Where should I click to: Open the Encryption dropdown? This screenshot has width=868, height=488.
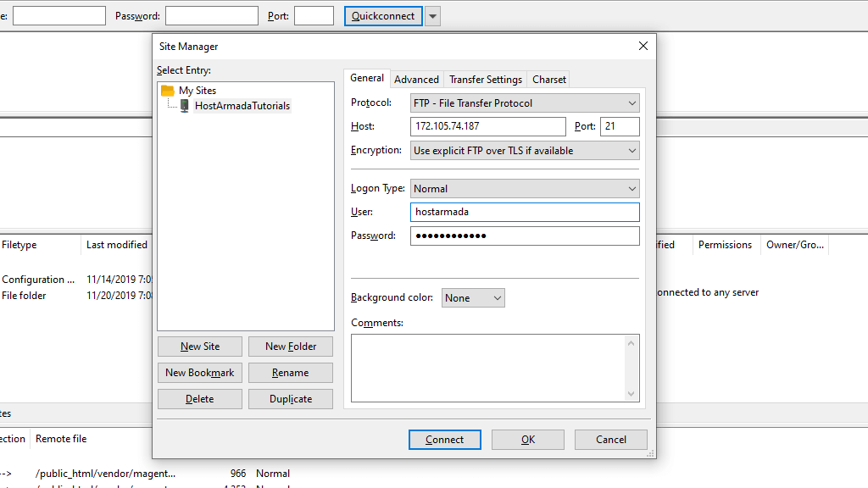tap(525, 151)
